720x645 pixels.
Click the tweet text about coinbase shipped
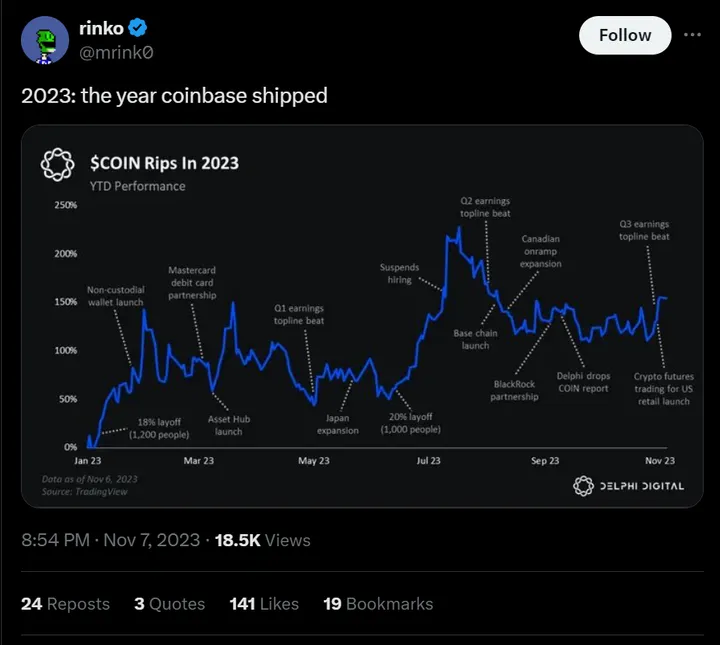[x=174, y=96]
